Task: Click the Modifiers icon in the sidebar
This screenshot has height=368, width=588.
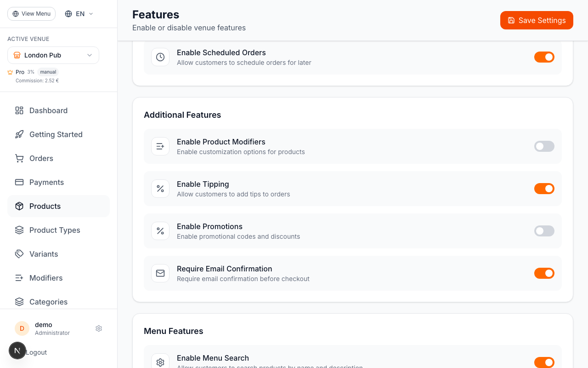Action: pos(19,278)
